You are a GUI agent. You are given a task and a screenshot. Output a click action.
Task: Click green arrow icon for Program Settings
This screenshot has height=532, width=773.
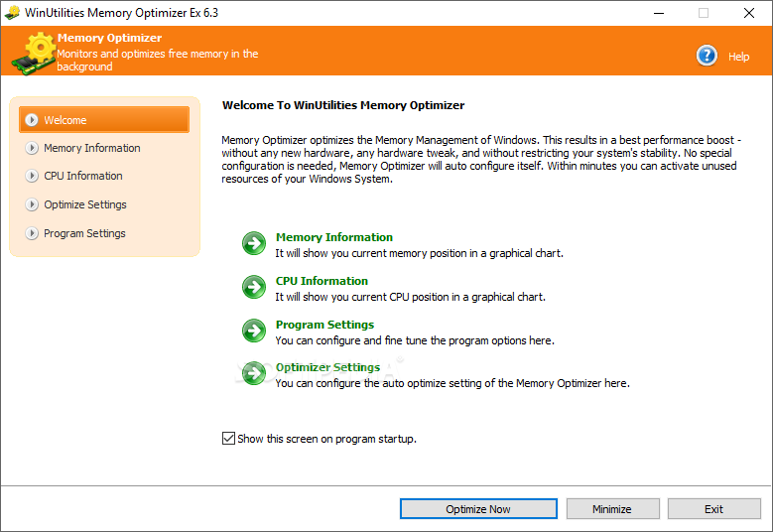coord(254,330)
